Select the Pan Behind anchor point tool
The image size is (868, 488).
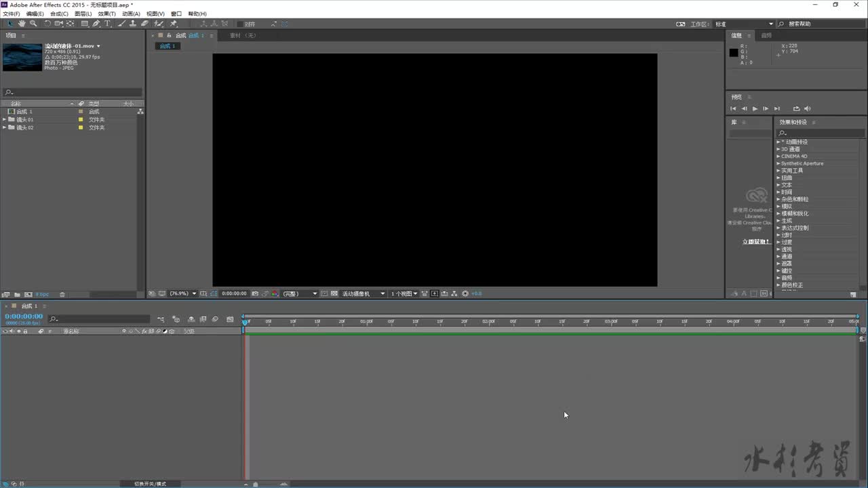click(70, 24)
